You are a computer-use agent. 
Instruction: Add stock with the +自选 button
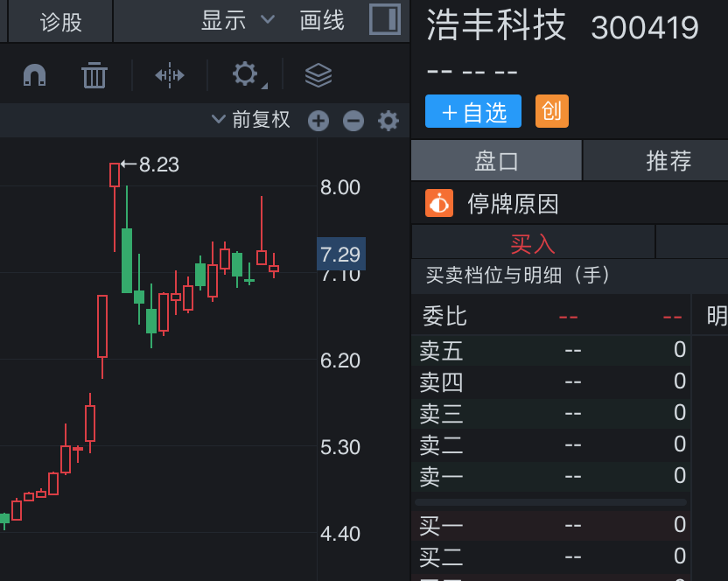tap(473, 112)
